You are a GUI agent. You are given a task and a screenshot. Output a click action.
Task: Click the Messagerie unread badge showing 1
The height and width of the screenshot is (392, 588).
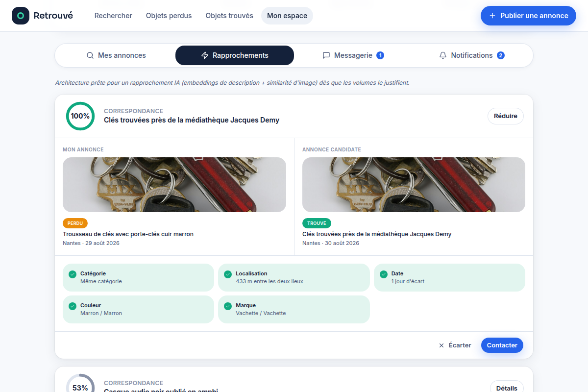(380, 55)
